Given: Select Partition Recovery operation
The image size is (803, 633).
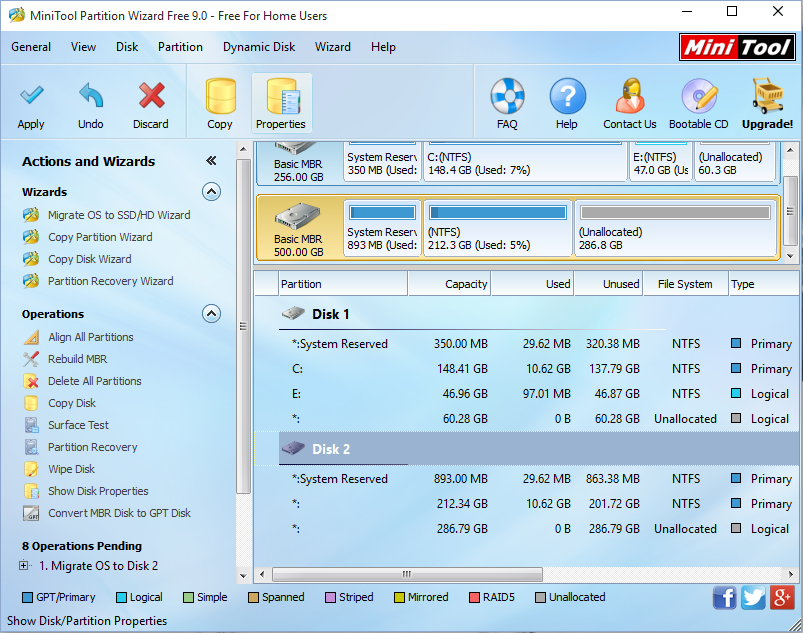Looking at the screenshot, I should tap(93, 447).
